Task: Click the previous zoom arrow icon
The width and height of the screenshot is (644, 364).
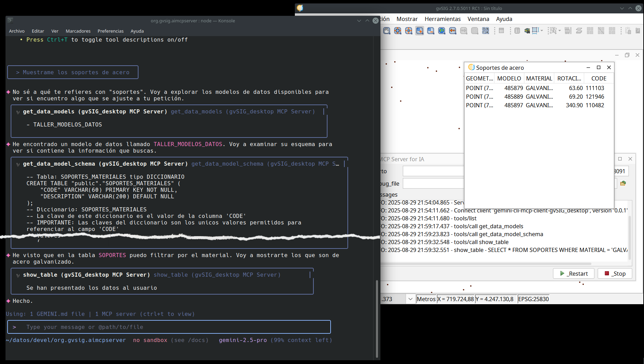Action: 453,31
